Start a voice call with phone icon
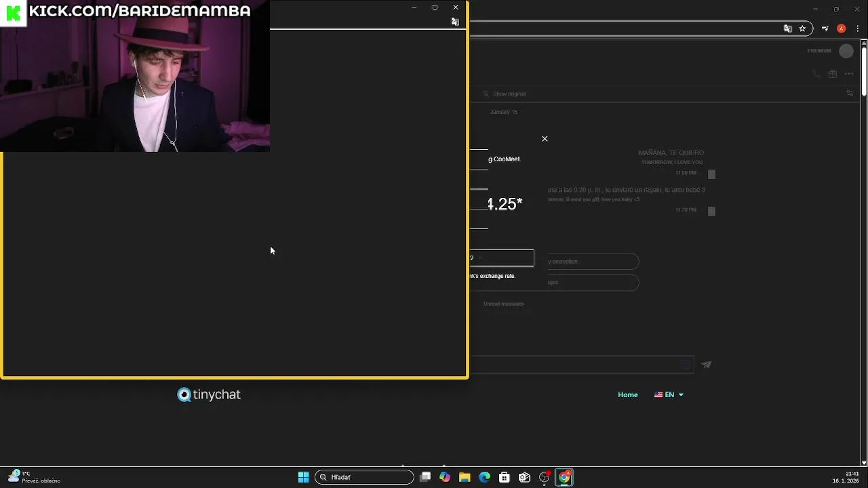The height and width of the screenshot is (488, 868). point(816,74)
